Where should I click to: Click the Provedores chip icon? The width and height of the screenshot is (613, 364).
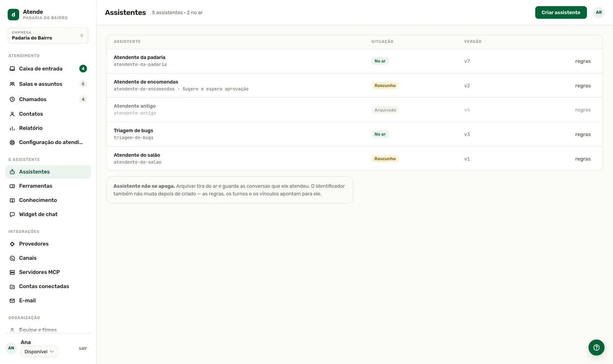click(12, 244)
